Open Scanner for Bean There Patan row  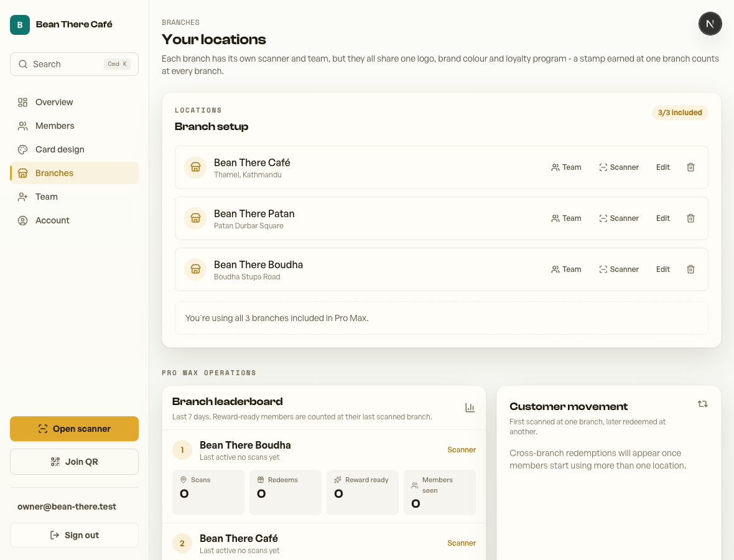[x=619, y=218]
